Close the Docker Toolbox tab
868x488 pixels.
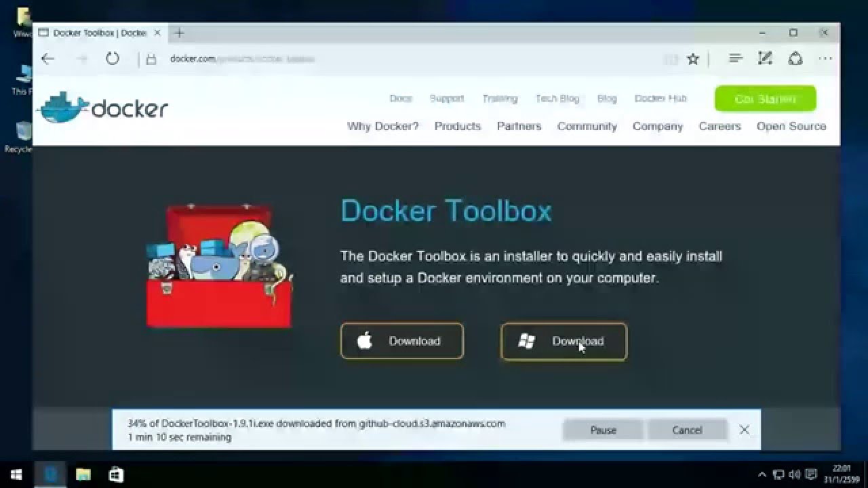[157, 33]
